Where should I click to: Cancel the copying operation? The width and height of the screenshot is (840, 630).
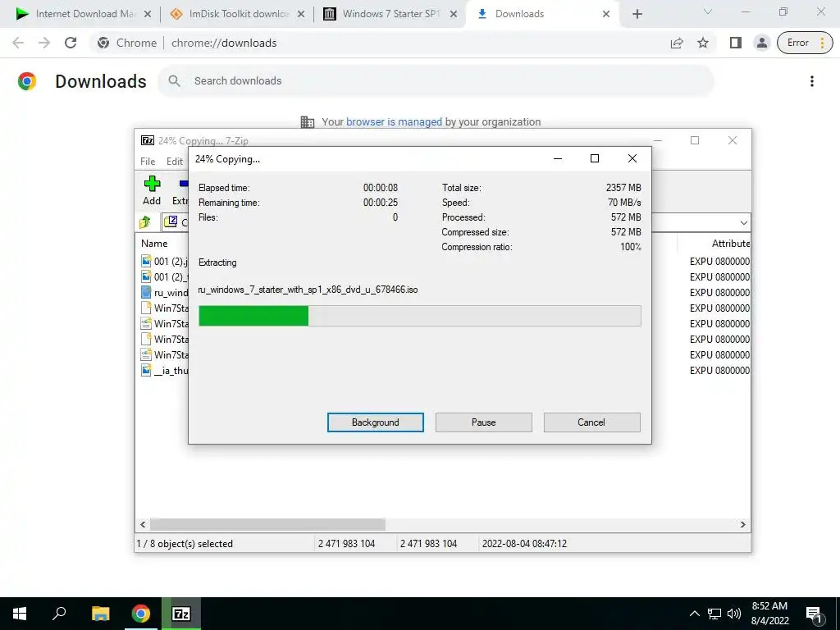pyautogui.click(x=591, y=422)
